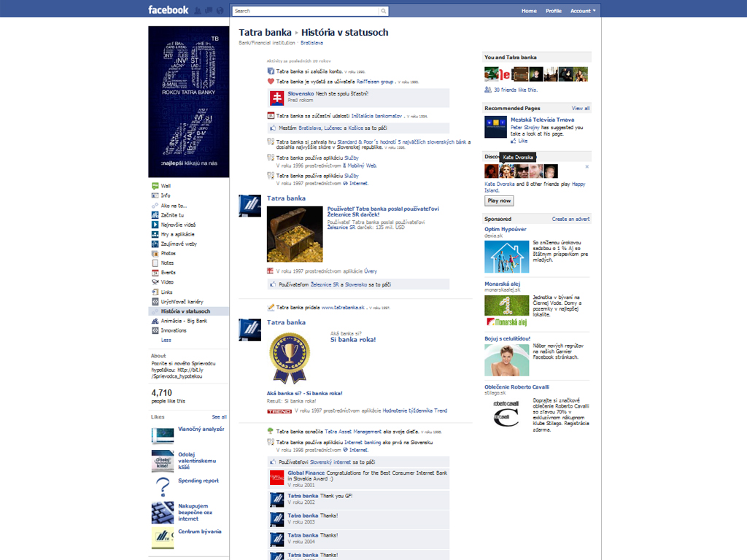The image size is (747, 560).
Task: Click the Video sidebar icon
Action: (x=155, y=282)
